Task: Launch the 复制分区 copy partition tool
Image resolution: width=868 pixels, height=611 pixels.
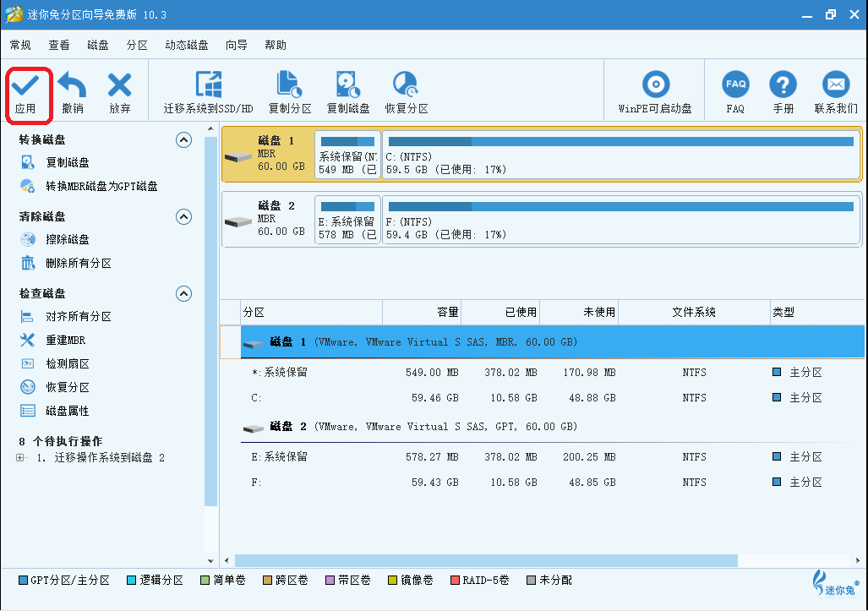Action: 290,93
